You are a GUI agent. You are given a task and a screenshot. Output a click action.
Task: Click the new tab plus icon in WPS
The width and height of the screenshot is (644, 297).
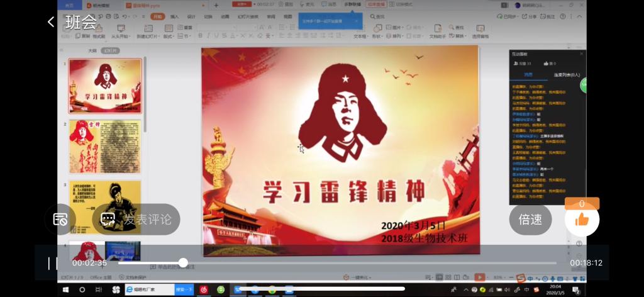pos(216,5)
